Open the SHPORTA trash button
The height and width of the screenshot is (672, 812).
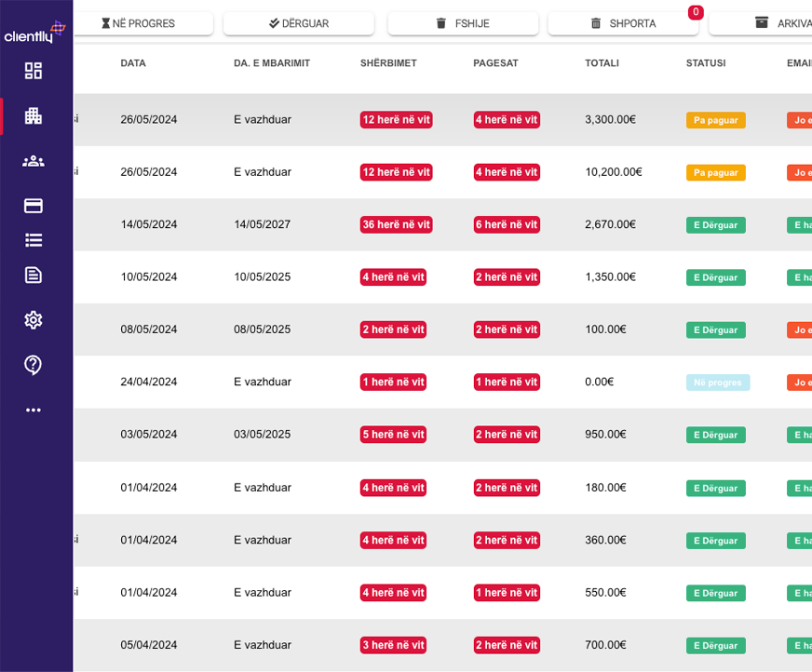(x=623, y=23)
